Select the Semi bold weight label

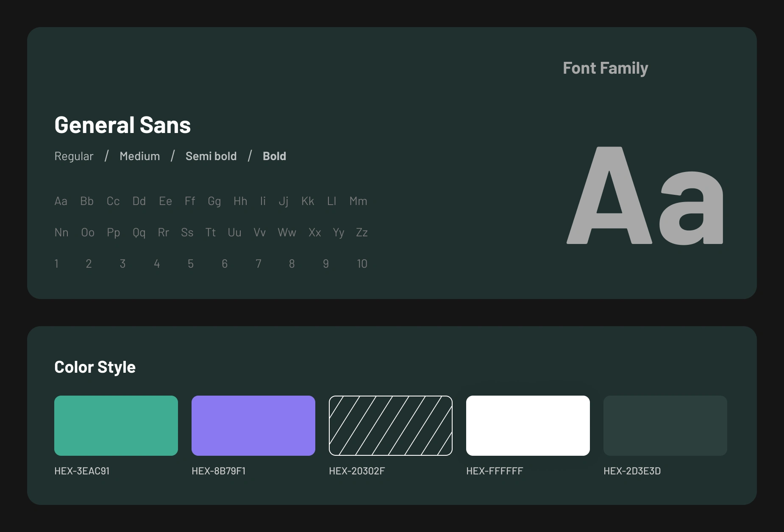point(211,156)
